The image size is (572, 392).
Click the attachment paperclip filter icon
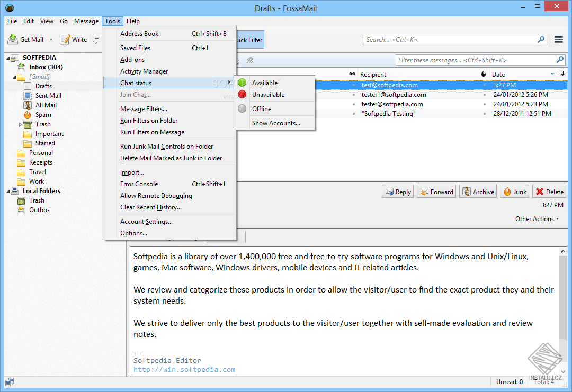pyautogui.click(x=250, y=60)
